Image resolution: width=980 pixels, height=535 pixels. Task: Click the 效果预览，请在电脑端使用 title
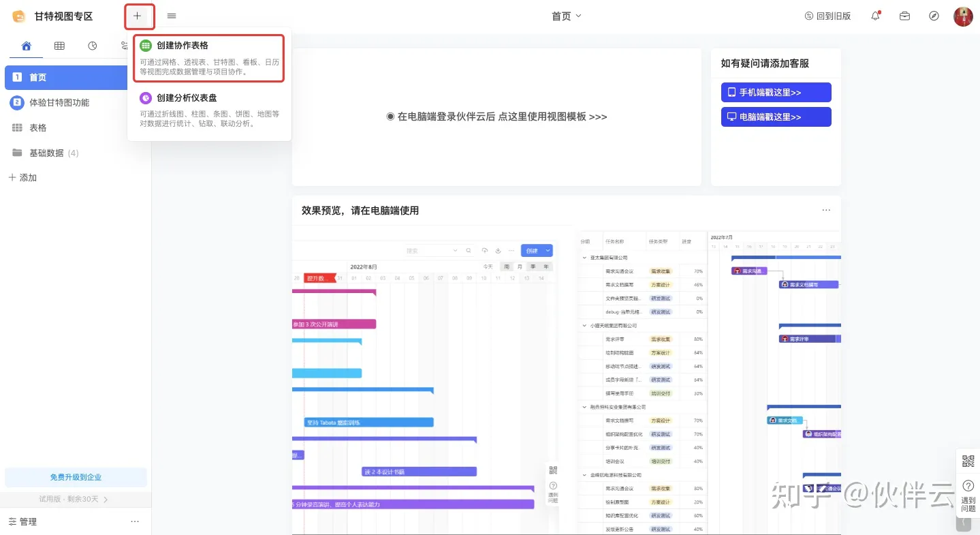(x=360, y=211)
